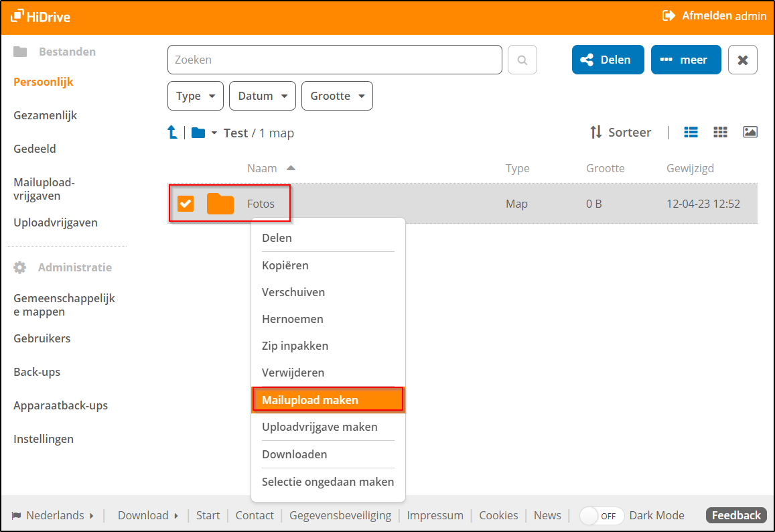Viewport: 775px width, 532px height.
Task: Open the Datum filter dropdown
Action: 262,95
